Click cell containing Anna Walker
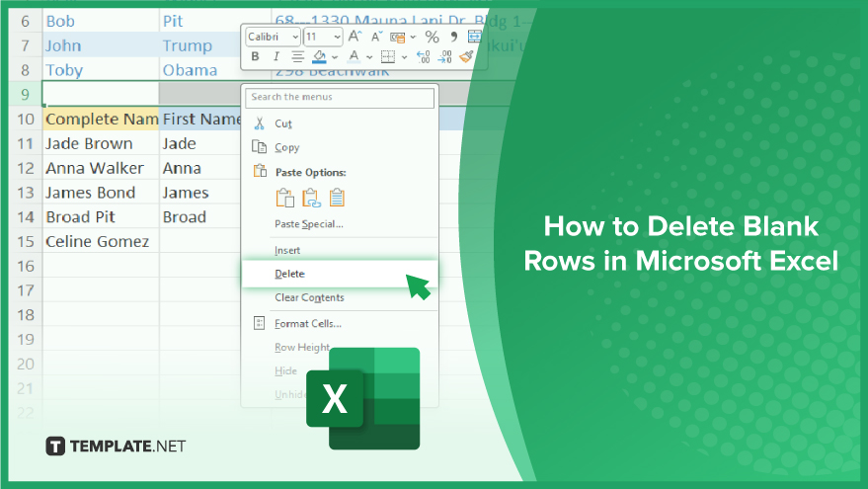The height and width of the screenshot is (489, 868). coord(101,168)
